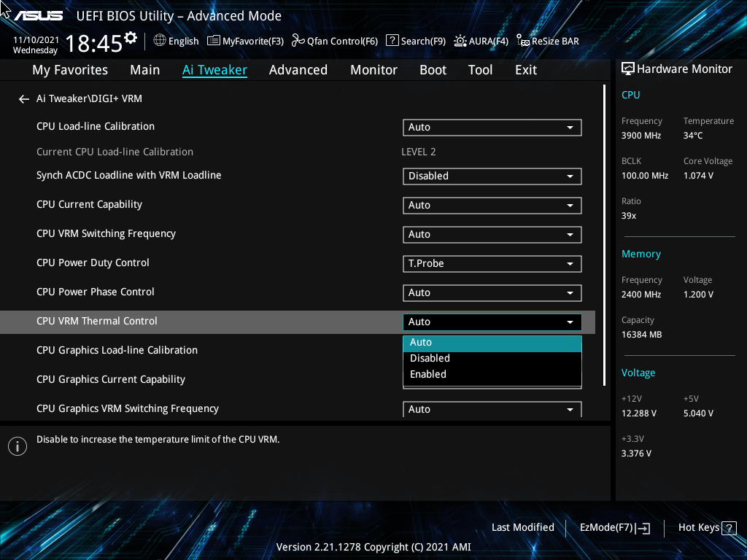Image resolution: width=747 pixels, height=560 pixels.
Task: Expand CPU Current Capability dropdown
Action: coord(492,205)
